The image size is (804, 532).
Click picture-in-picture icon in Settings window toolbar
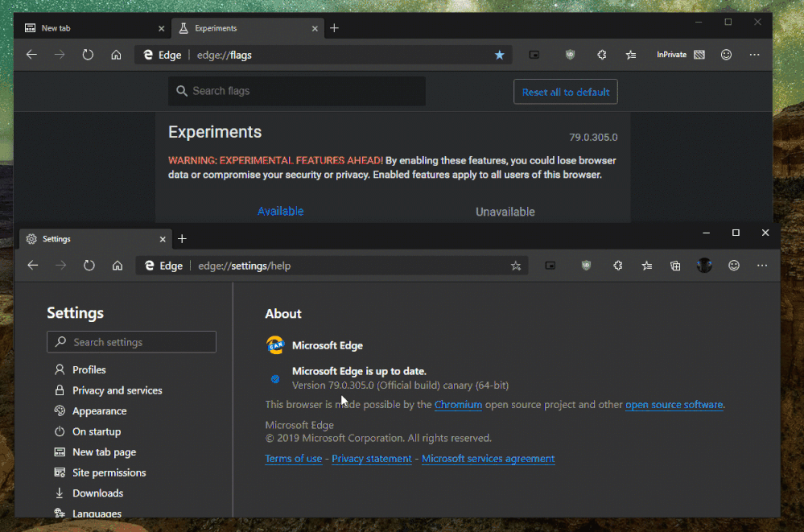(550, 266)
